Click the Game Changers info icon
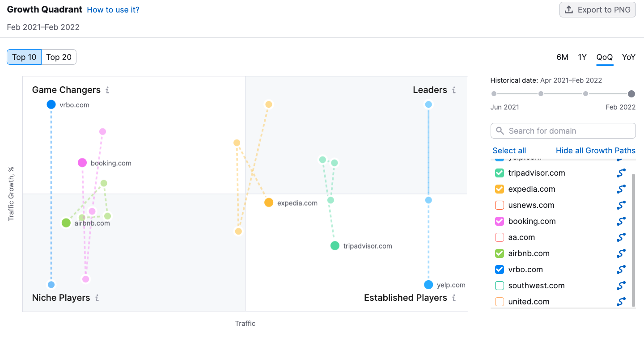The height and width of the screenshot is (337, 644). click(107, 90)
